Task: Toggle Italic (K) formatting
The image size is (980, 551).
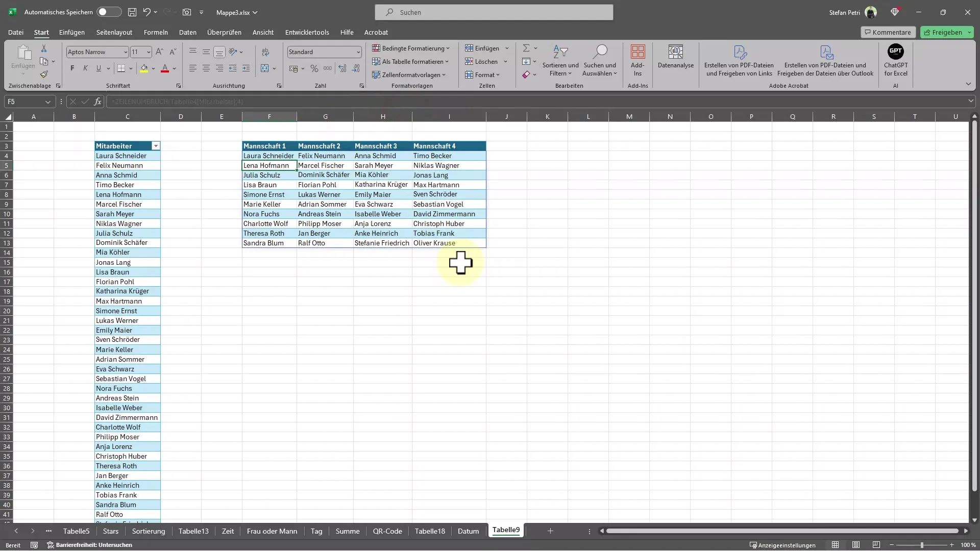Action: click(x=85, y=68)
